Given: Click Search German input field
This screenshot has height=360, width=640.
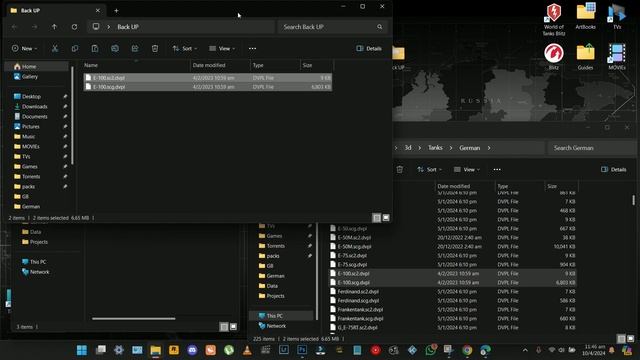Looking at the screenshot, I should coord(591,148).
